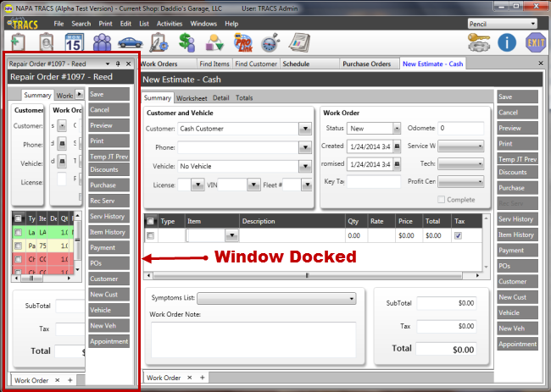Image resolution: width=551 pixels, height=392 pixels.
Task: Open the Tech dropdown
Action: pos(460,163)
